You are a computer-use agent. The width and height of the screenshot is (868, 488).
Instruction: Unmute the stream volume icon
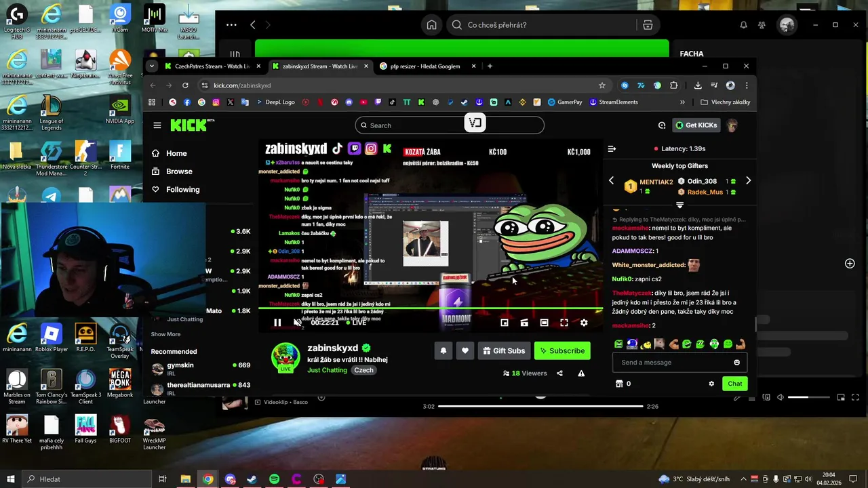coord(297,323)
